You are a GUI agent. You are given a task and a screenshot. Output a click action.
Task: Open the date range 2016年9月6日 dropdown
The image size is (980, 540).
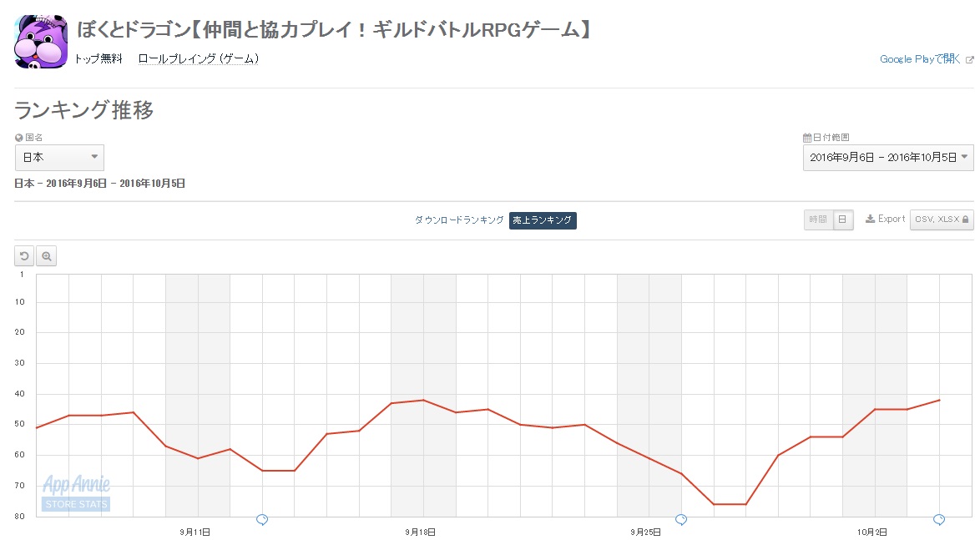point(888,158)
